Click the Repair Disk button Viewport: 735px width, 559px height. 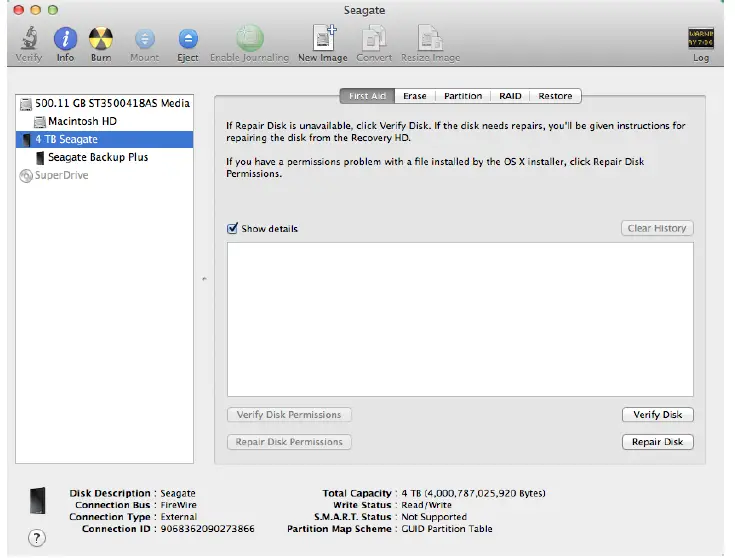click(x=658, y=442)
